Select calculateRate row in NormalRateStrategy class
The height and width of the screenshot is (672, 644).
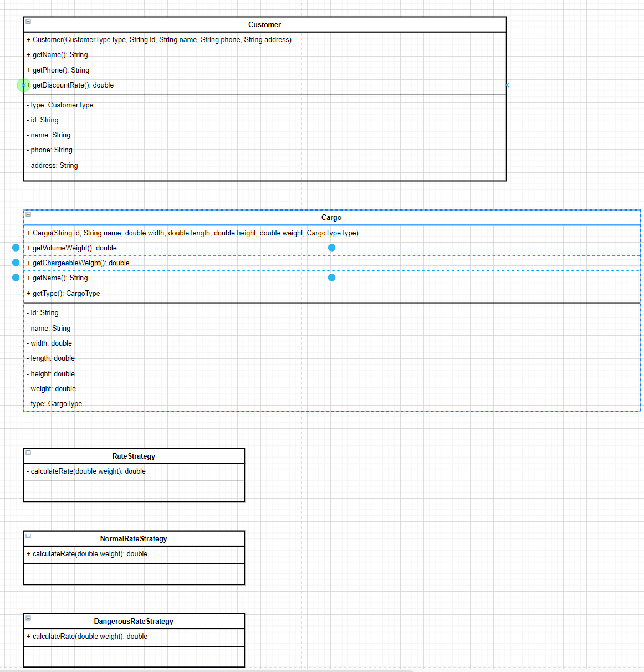pyautogui.click(x=134, y=554)
